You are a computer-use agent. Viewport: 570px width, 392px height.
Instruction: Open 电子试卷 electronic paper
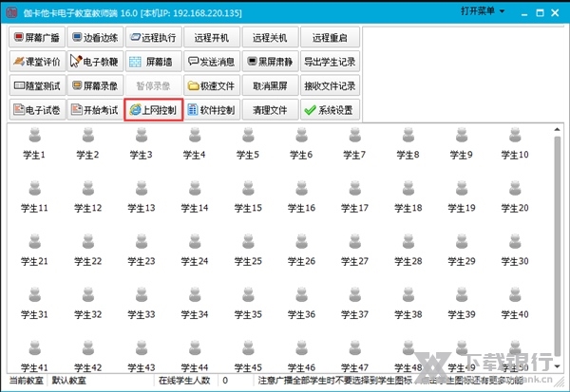37,110
